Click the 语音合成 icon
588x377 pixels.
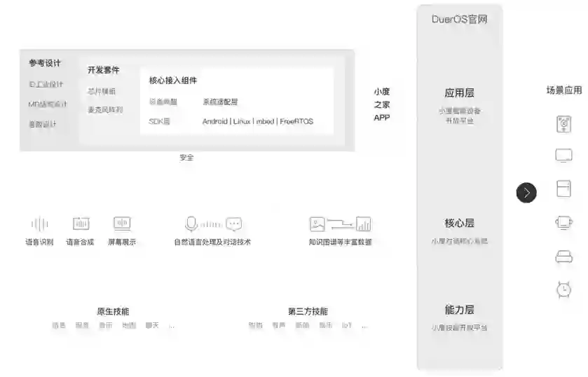click(x=81, y=224)
